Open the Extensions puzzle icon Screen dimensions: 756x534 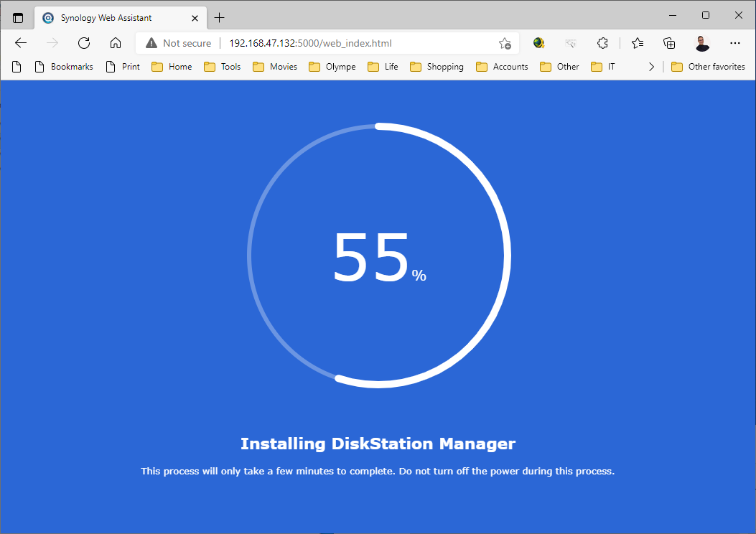click(602, 43)
